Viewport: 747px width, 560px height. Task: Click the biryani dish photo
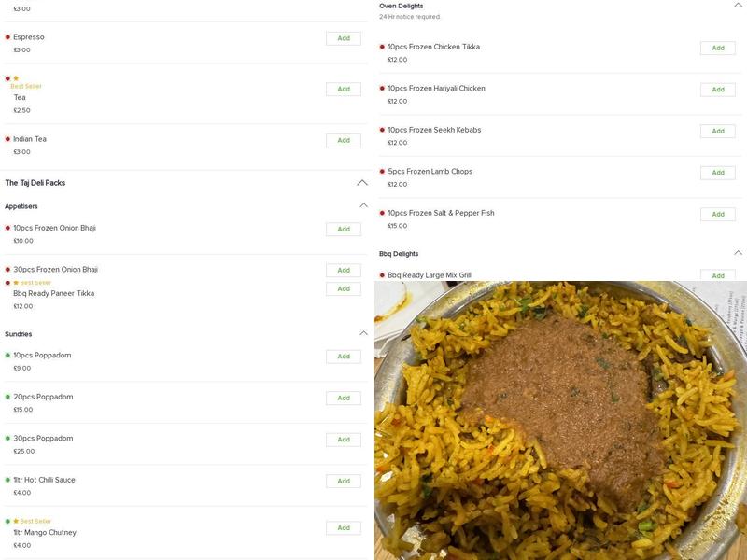click(560, 420)
